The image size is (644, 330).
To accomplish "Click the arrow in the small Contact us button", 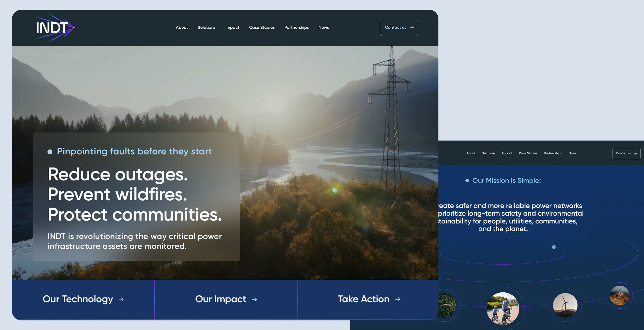I will (x=635, y=153).
